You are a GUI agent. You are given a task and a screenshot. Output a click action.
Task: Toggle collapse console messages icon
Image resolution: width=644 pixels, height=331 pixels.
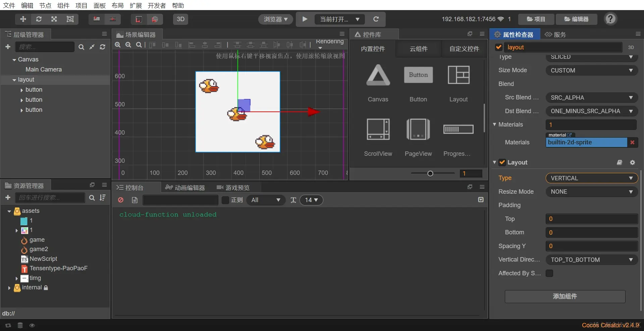pos(481,200)
